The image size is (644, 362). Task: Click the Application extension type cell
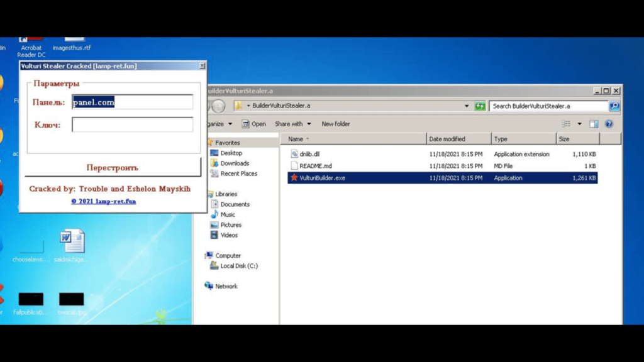pyautogui.click(x=521, y=154)
